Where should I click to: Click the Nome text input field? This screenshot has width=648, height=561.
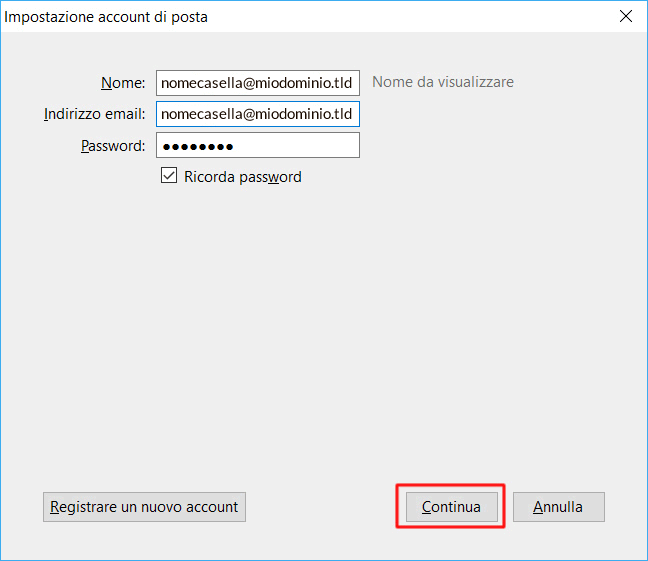(x=257, y=83)
